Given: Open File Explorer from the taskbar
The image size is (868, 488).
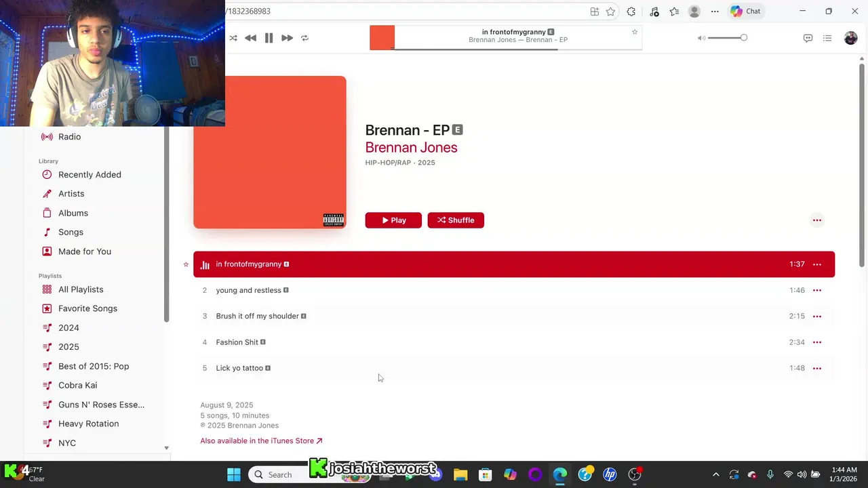Looking at the screenshot, I should (x=460, y=474).
